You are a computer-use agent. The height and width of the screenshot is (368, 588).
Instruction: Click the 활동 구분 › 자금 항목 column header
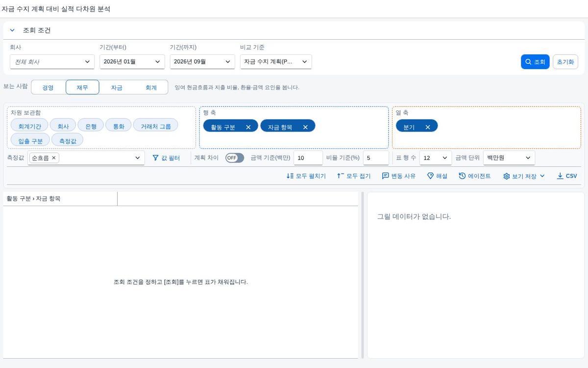[x=60, y=199]
